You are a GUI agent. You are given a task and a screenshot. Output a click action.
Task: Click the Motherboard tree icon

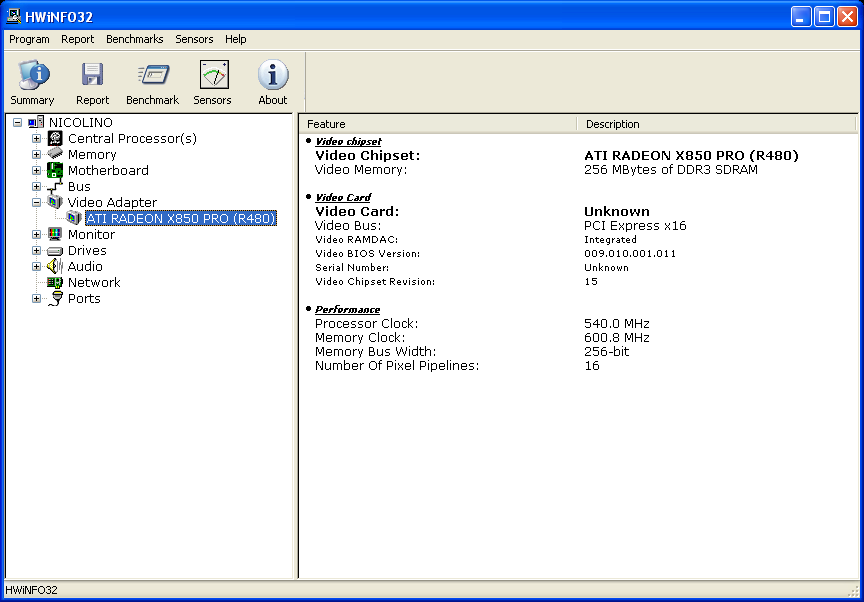(x=55, y=170)
